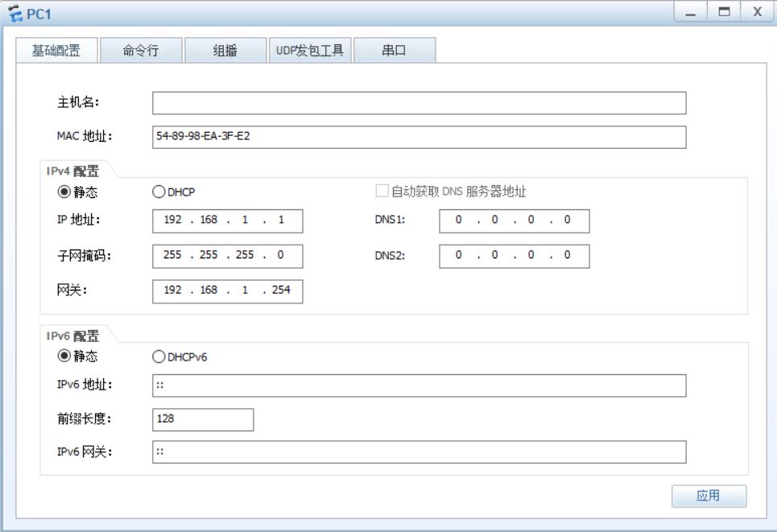
Task: Click the 前缀长度 field showing 128
Action: [x=202, y=419]
